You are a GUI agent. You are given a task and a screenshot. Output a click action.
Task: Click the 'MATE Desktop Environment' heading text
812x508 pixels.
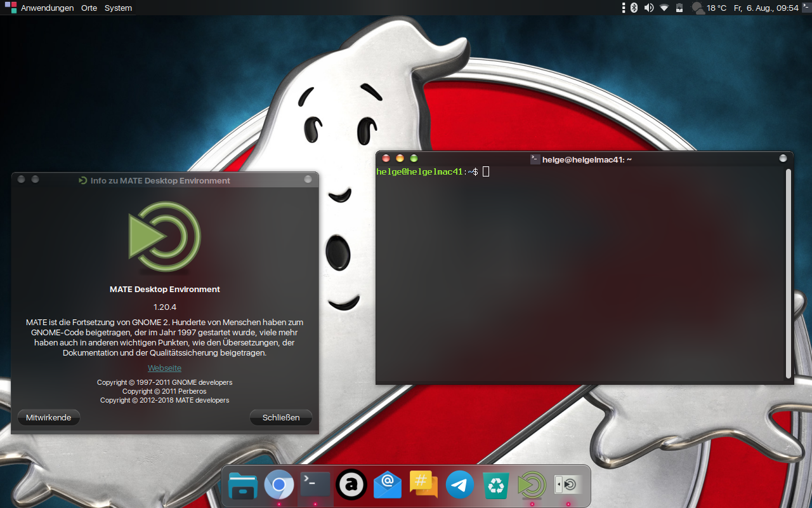pos(165,289)
